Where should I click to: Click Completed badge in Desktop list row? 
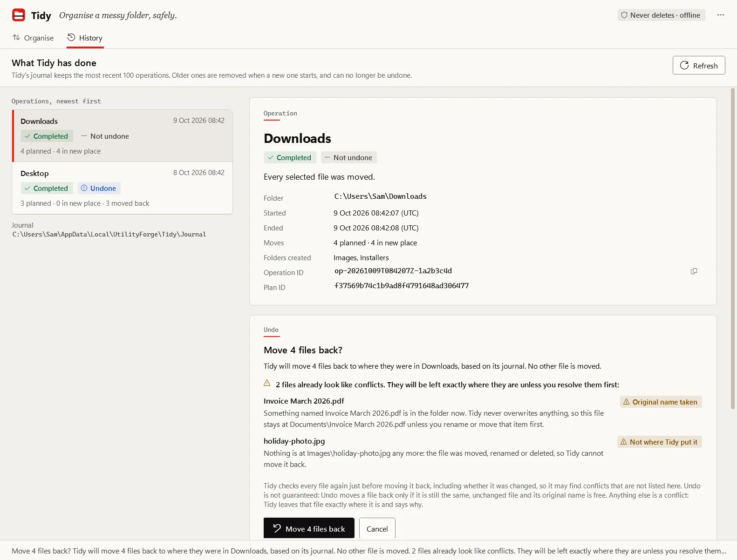[x=47, y=188]
